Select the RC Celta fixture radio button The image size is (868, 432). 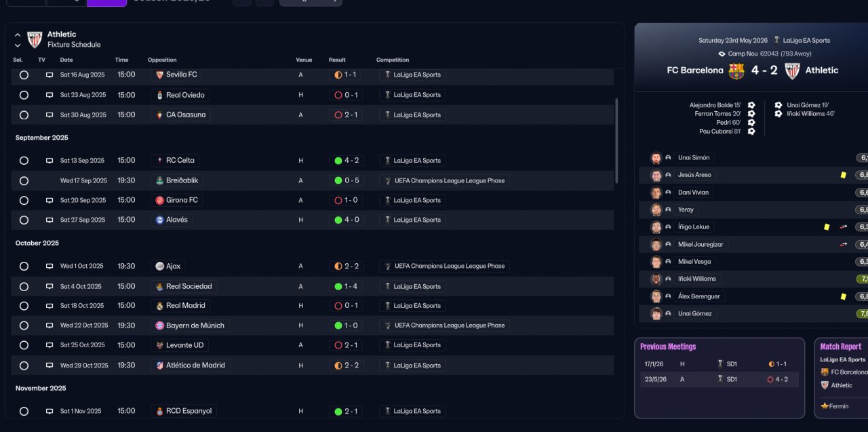tap(24, 161)
